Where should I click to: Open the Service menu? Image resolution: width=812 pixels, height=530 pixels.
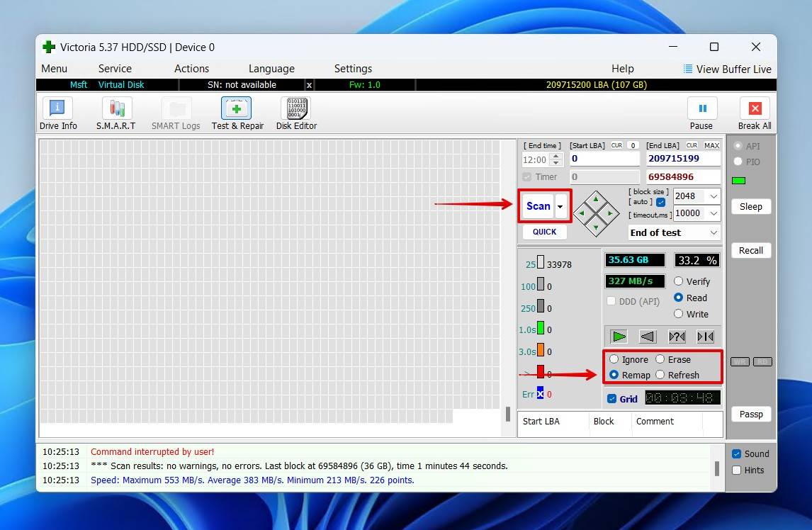[115, 69]
